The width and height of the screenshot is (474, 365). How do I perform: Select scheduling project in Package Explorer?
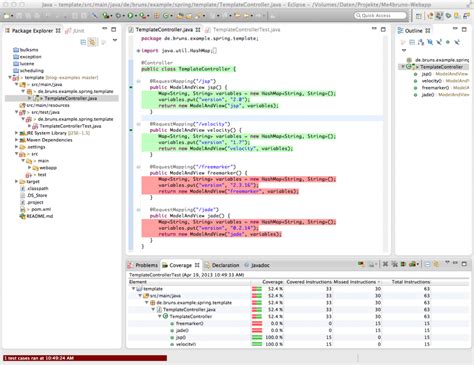28,71
